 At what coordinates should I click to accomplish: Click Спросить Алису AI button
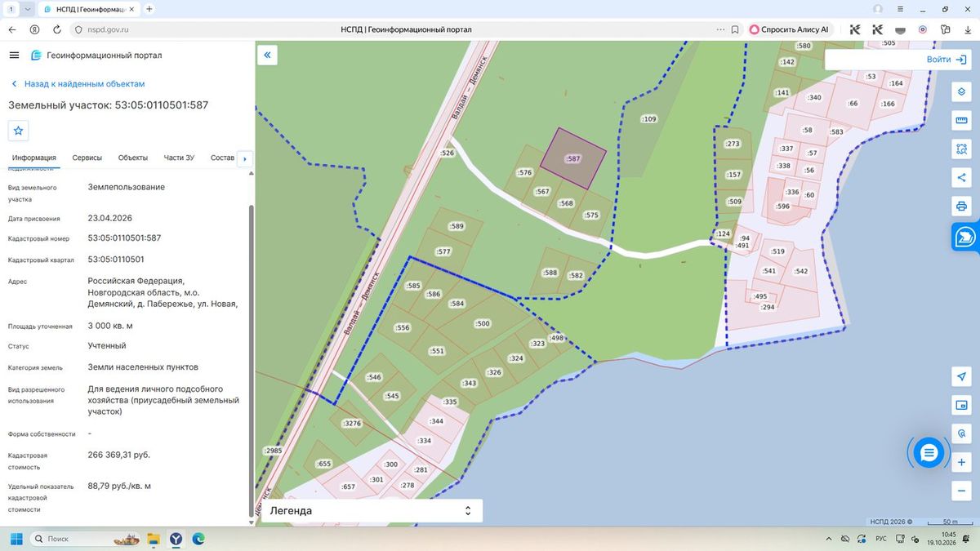[x=789, y=29]
